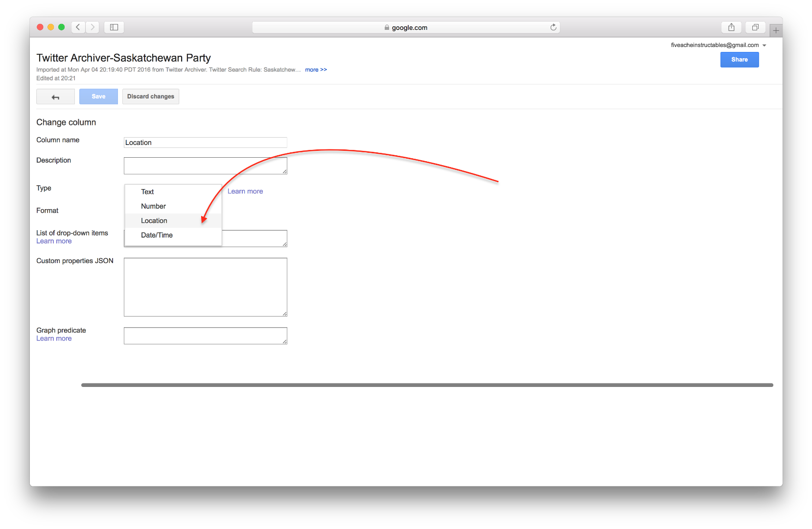Open the Safari share sheet
This screenshot has height=529, width=812.
point(731,27)
